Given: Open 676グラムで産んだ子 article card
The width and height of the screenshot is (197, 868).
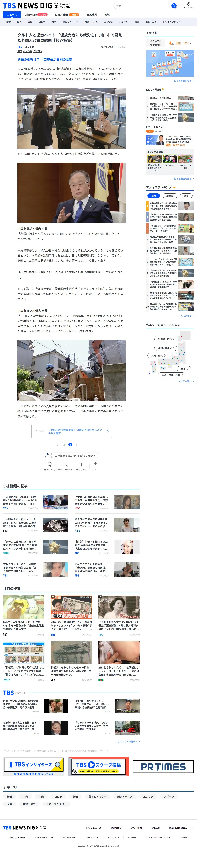Looking at the screenshot, I should pyautogui.click(x=24, y=616).
